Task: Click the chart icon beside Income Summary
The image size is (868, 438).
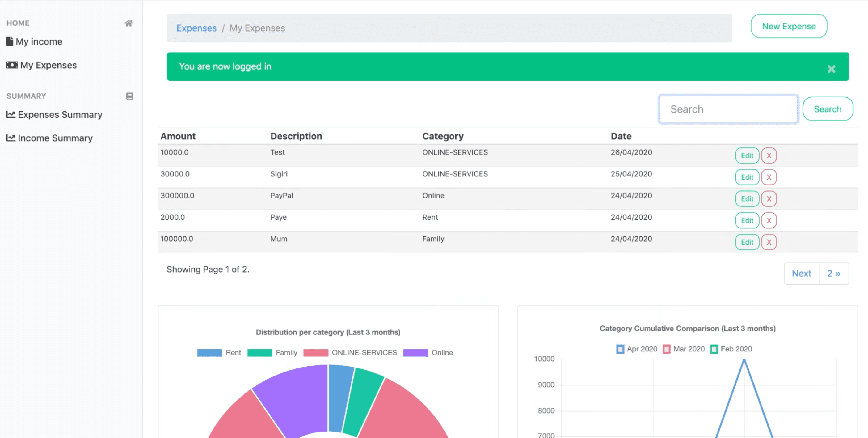Action: click(11, 138)
